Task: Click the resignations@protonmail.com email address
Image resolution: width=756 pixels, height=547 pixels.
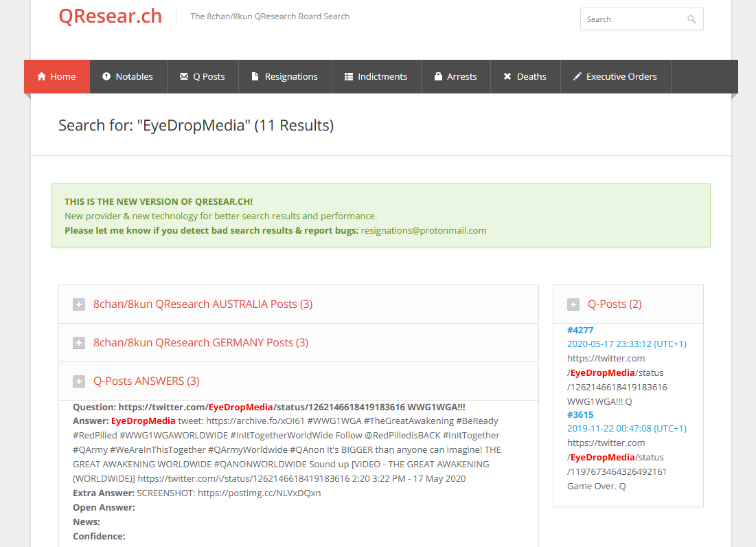Action: click(424, 231)
